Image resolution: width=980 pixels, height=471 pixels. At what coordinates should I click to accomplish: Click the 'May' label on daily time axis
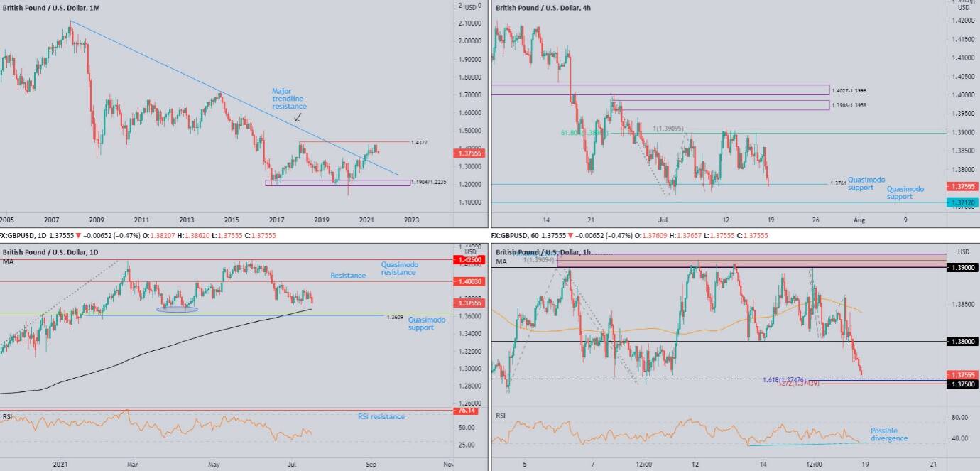214,465
